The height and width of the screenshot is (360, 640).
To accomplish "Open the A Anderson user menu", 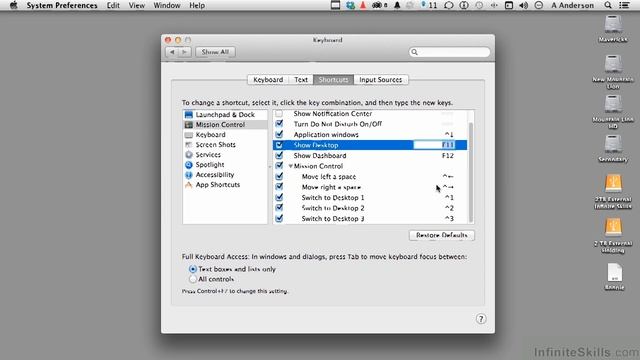I will [573, 5].
